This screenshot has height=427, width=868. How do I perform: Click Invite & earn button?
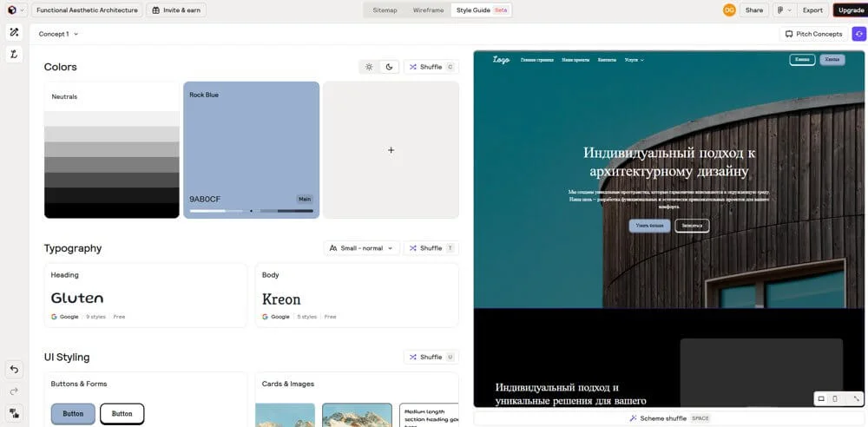(176, 10)
